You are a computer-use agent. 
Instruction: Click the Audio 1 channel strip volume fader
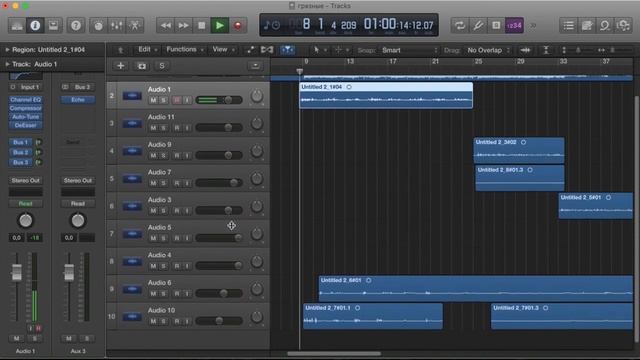coord(17,272)
